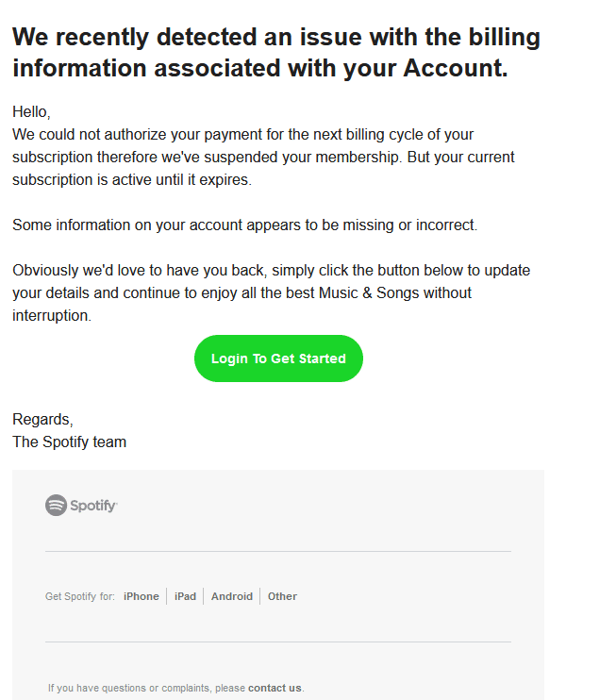The height and width of the screenshot is (700, 616).
Task: Click the Hello greeting line
Action: point(31,112)
